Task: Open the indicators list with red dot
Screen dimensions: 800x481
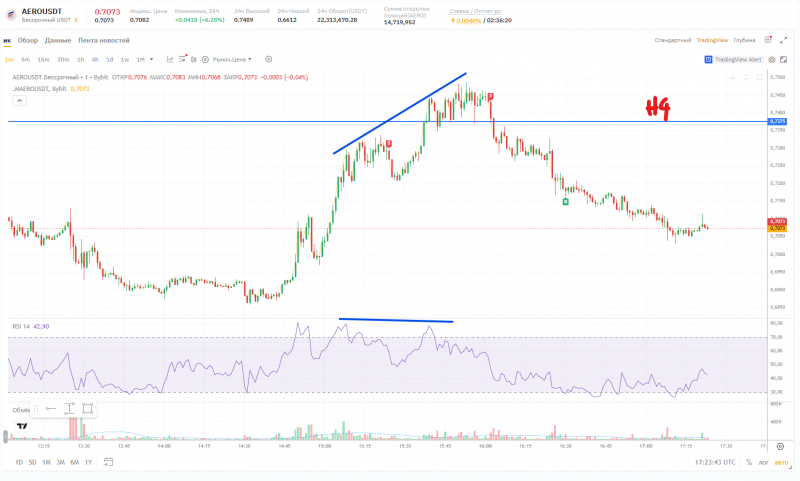Action: coord(182,59)
